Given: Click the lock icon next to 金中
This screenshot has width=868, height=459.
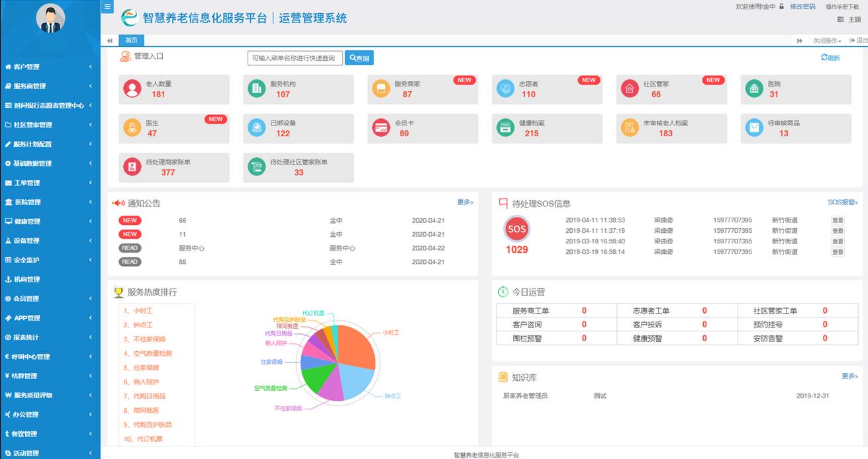Looking at the screenshot, I should tap(782, 7).
